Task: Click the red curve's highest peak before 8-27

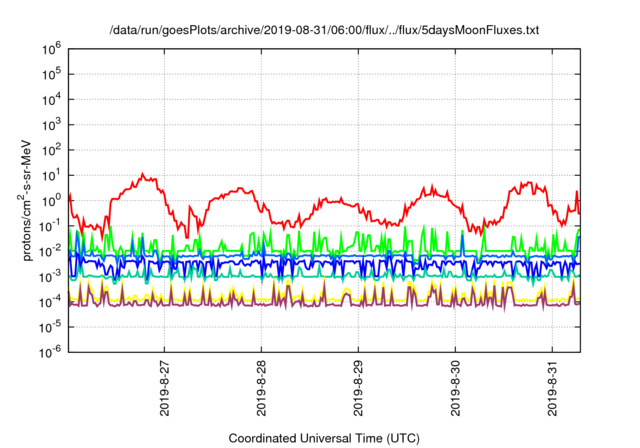Action: pyautogui.click(x=142, y=174)
